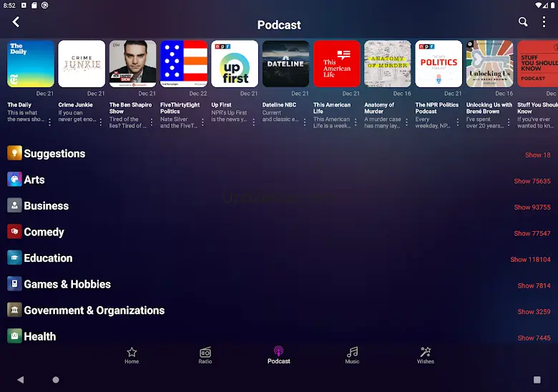The image size is (558, 392).
Task: Open the Up First NPR cover
Action: click(235, 64)
